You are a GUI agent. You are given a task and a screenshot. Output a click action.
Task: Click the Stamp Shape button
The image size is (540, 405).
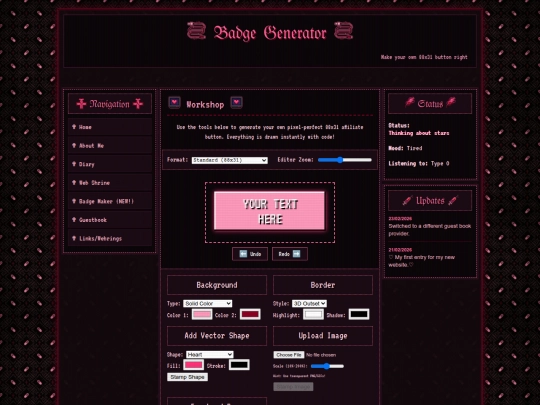187,377
